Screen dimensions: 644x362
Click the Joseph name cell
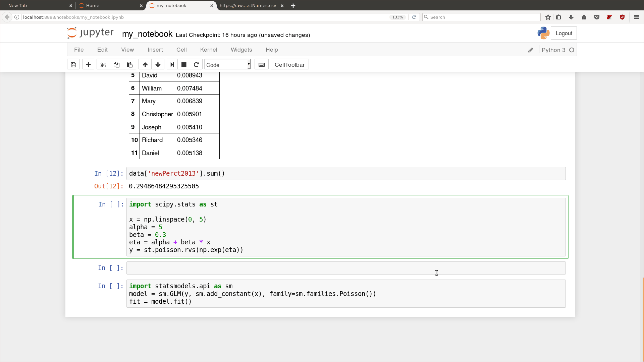tap(157, 127)
